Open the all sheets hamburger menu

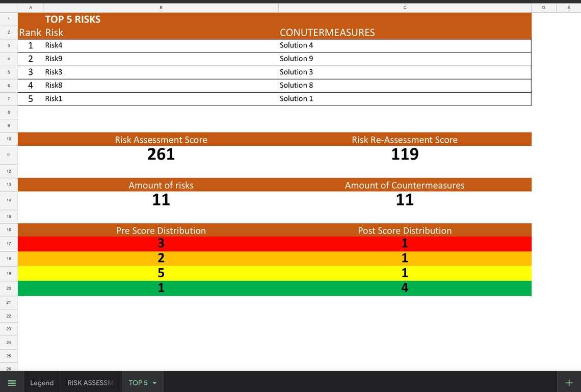click(x=12, y=382)
